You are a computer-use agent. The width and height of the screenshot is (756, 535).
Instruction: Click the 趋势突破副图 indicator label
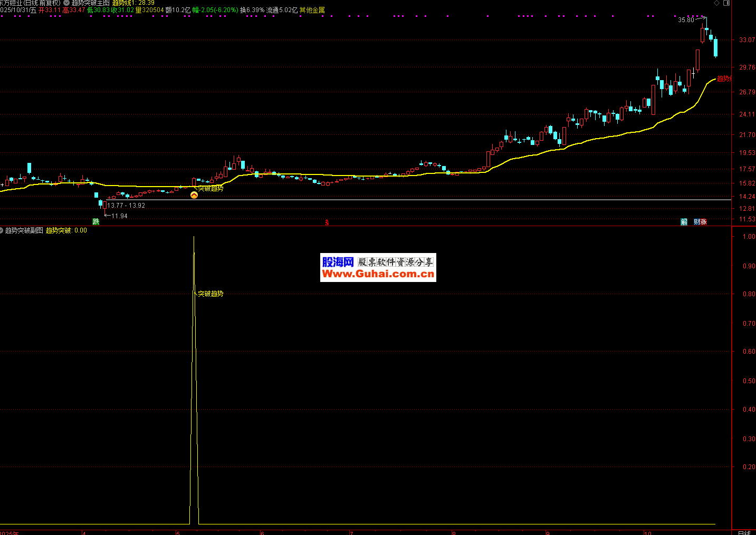[24, 230]
